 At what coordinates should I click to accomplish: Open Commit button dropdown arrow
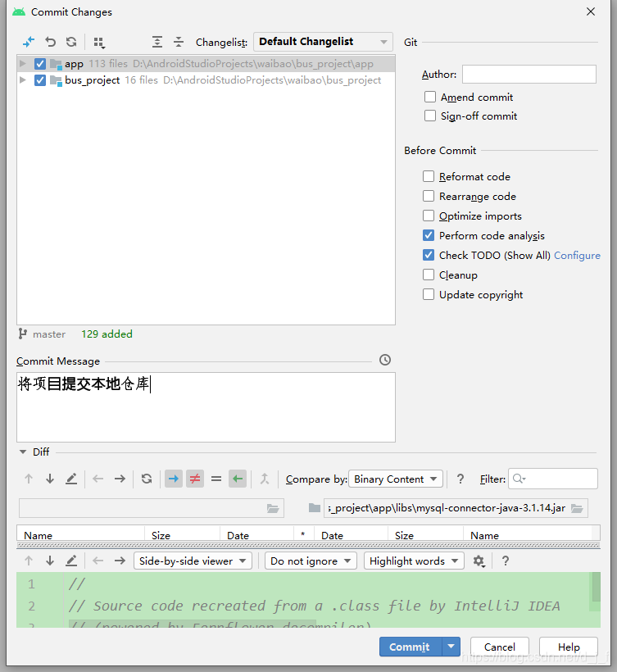[451, 647]
